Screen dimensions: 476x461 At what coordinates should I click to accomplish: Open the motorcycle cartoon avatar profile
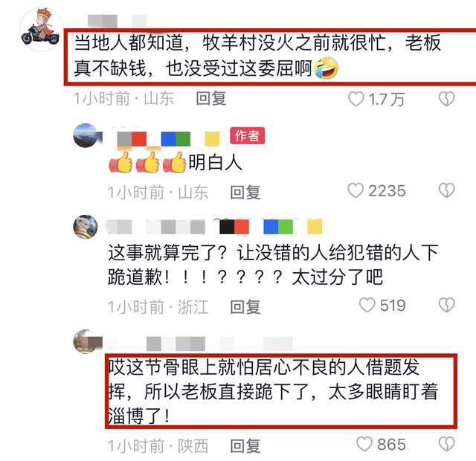pyautogui.click(x=40, y=30)
